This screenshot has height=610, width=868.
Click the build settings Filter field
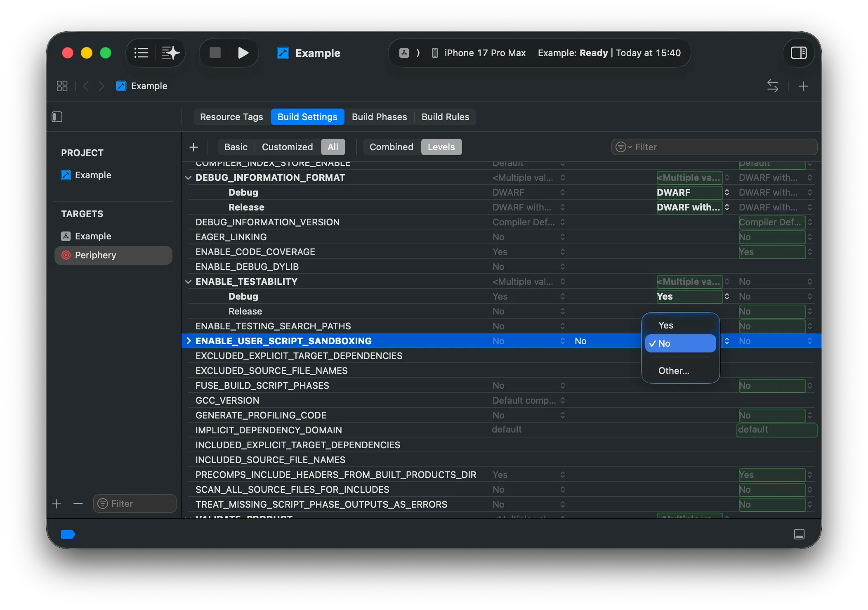coord(714,147)
